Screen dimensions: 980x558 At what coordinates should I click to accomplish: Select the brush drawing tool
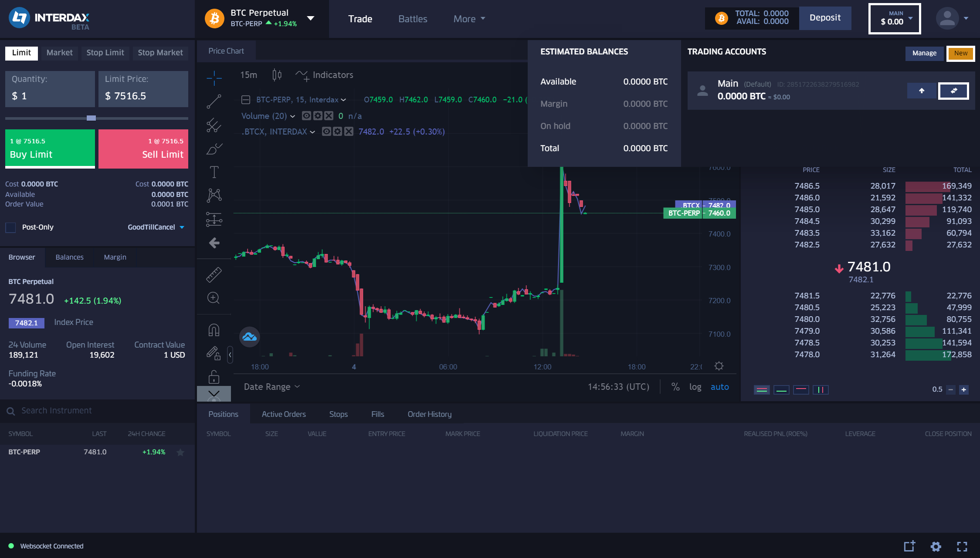coord(214,149)
